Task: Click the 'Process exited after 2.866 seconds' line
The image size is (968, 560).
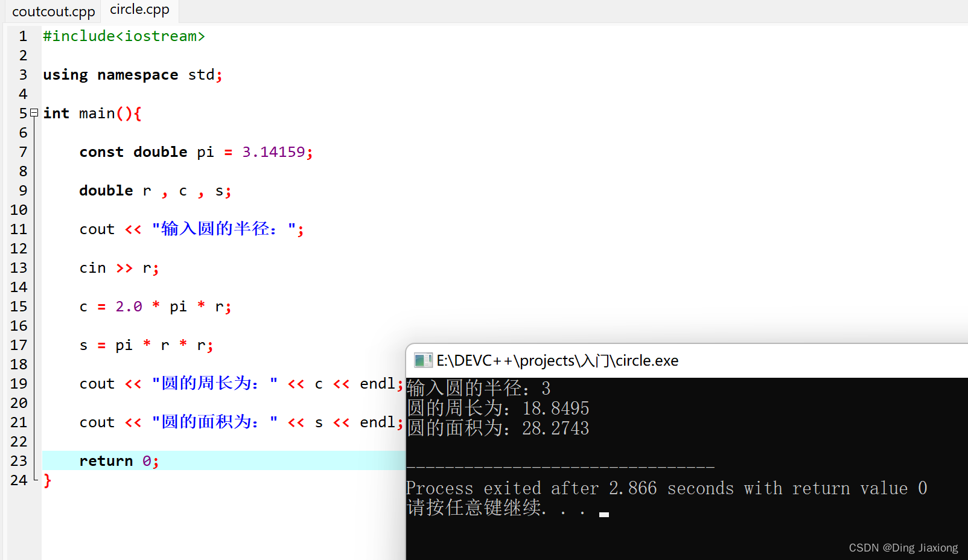Action: (666, 488)
